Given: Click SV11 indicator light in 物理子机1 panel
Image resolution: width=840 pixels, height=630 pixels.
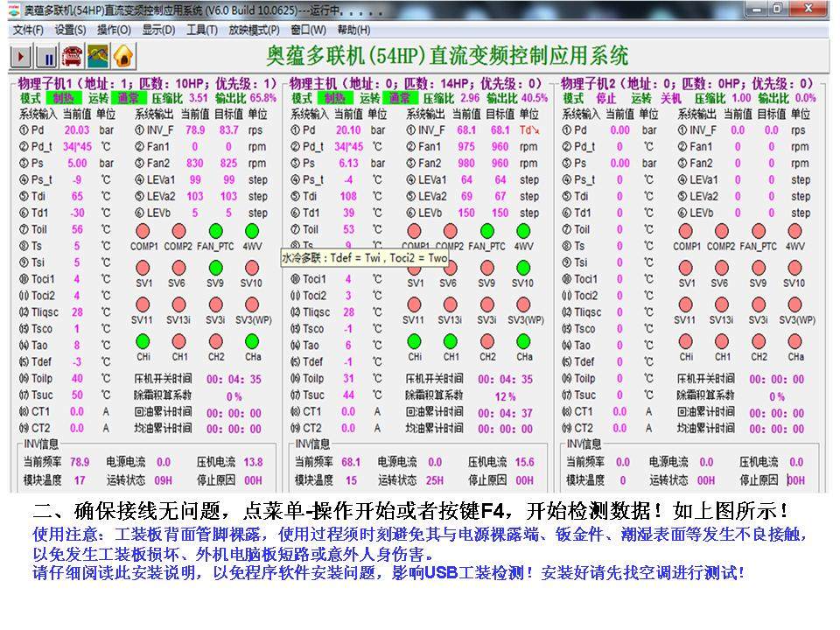Looking at the screenshot, I should point(143,304).
